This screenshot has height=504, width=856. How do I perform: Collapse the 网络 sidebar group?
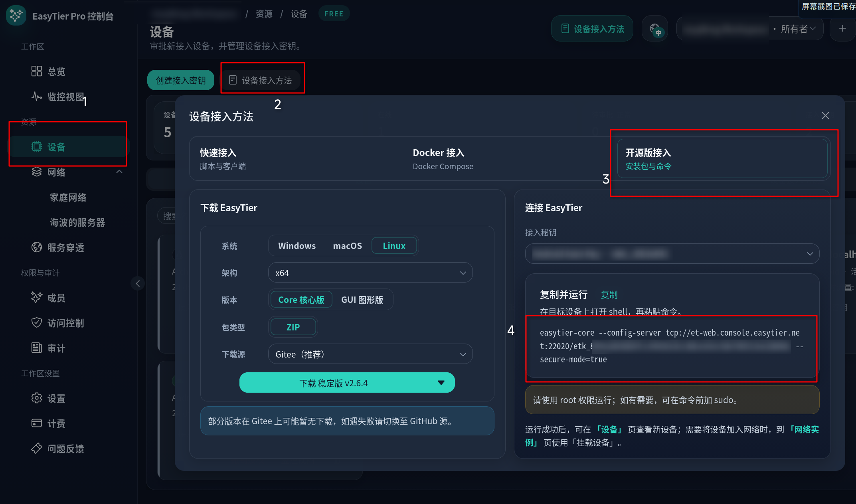119,172
